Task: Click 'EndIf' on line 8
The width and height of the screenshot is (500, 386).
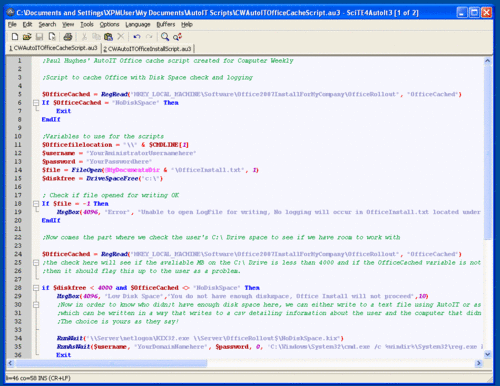Action: (x=51, y=119)
